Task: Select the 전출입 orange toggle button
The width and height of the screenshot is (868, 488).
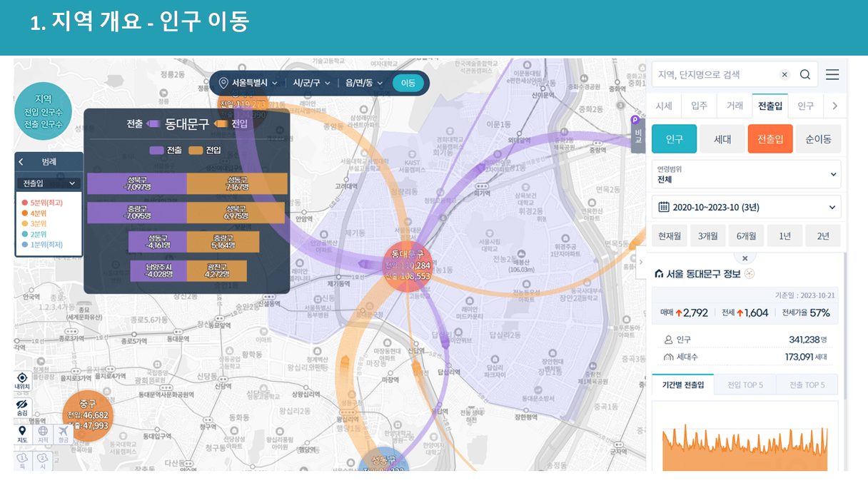Action: tap(770, 139)
